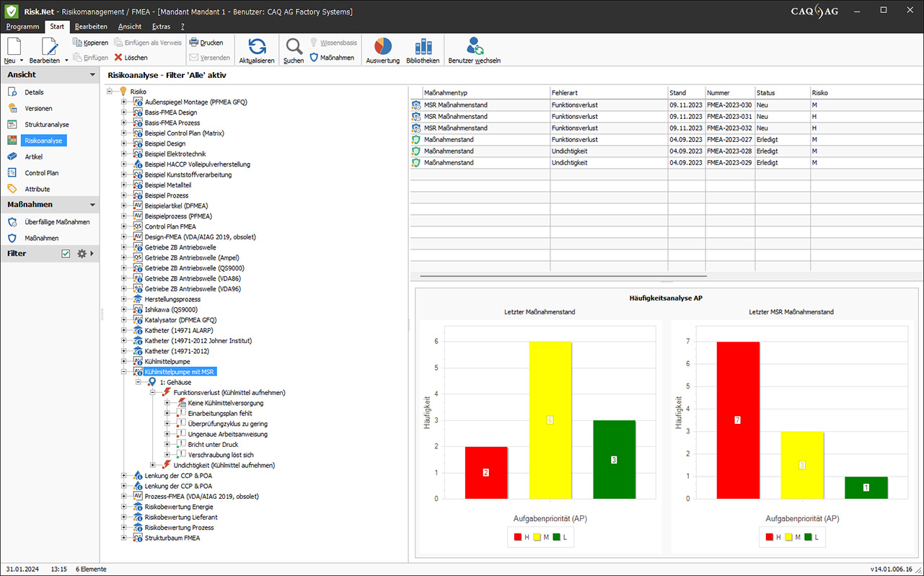Open Maßnahmen shield icon in toolbar

314,57
